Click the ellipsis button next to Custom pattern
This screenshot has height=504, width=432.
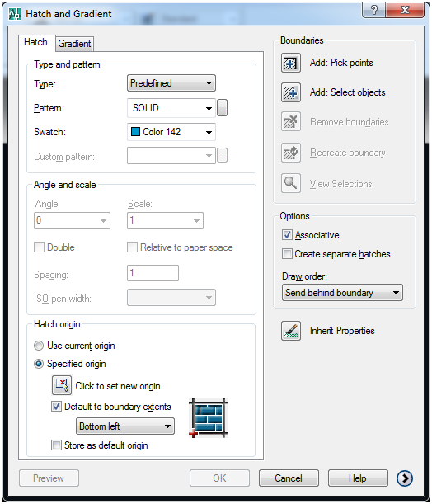click(x=222, y=156)
